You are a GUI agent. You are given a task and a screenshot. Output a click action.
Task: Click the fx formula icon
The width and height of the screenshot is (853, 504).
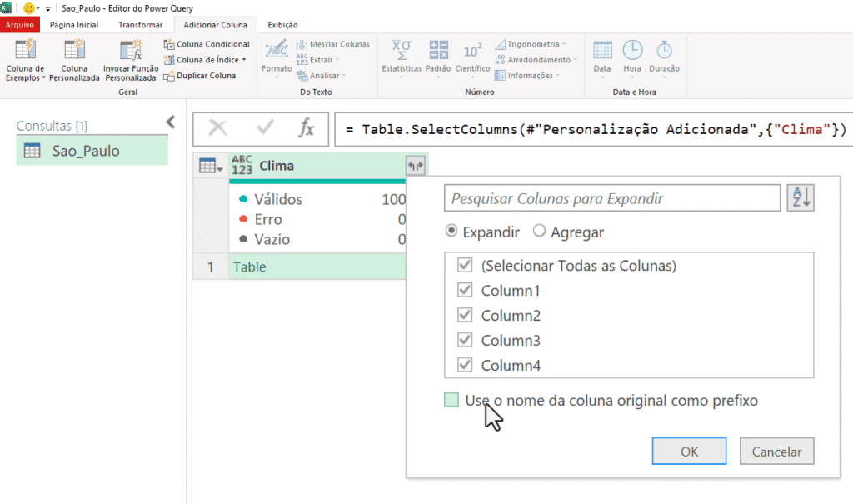pyautogui.click(x=307, y=128)
